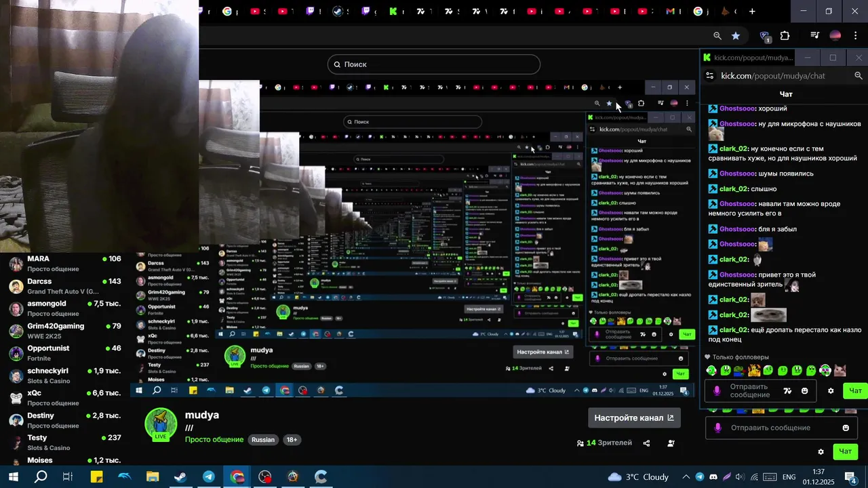Click the Настройте канал button
This screenshot has width=868, height=488.
[x=634, y=418]
